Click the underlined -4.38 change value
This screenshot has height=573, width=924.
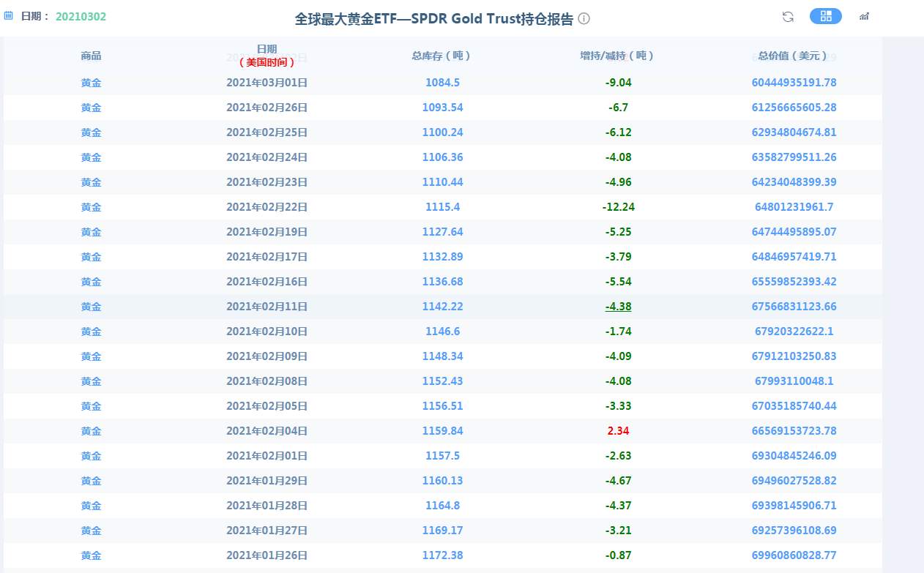618,307
